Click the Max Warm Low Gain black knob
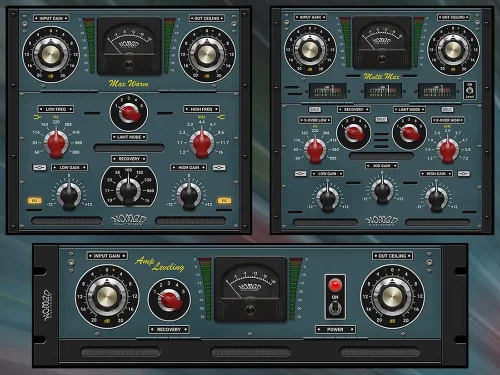 (69, 196)
